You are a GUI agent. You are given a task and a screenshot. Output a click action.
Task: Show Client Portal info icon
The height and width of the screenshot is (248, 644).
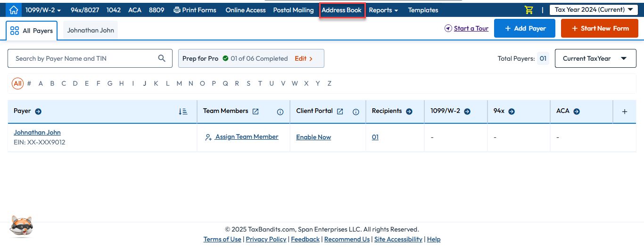coord(356,112)
